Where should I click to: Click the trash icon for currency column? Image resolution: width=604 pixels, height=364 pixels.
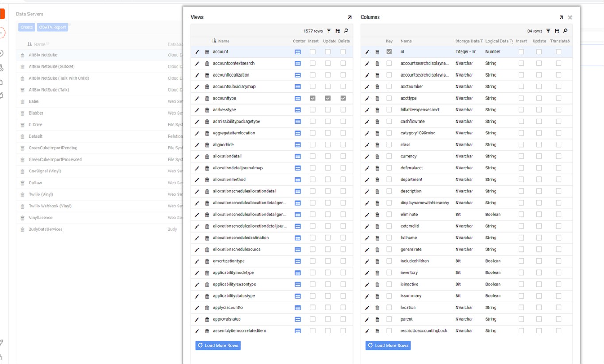(377, 157)
